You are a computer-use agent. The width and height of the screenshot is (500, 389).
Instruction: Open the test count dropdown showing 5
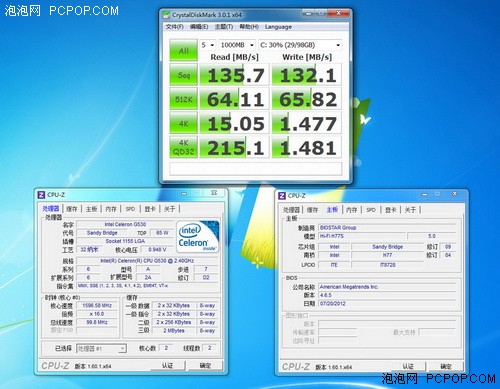click(207, 45)
